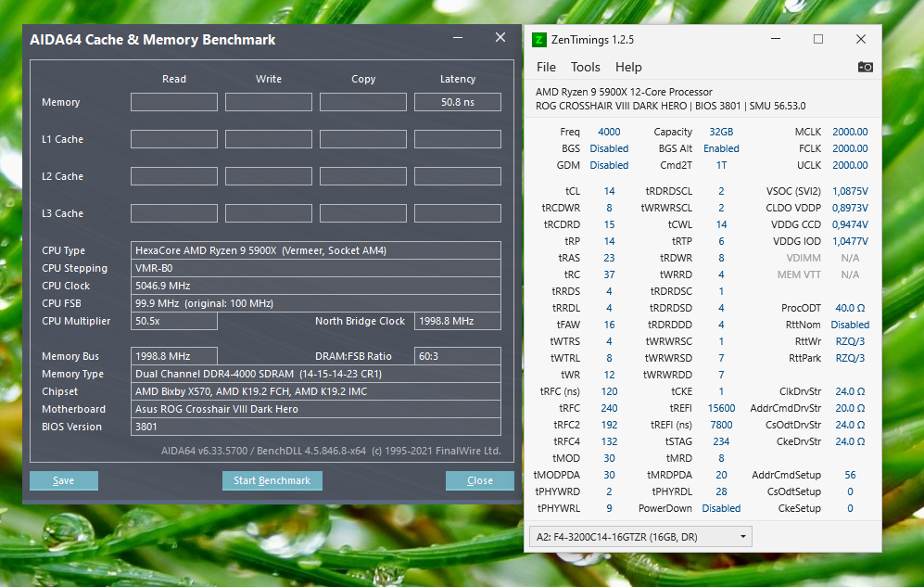Maximize the ZenTimings window
The height and width of the screenshot is (587, 924).
point(818,39)
